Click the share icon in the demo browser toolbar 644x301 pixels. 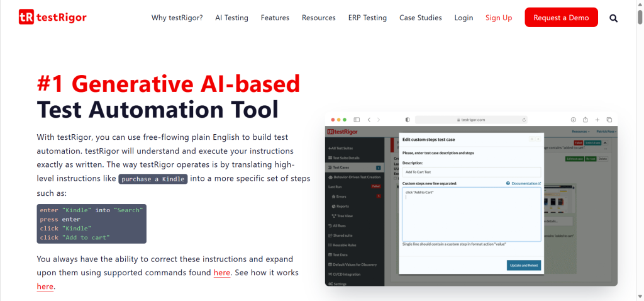tap(585, 120)
